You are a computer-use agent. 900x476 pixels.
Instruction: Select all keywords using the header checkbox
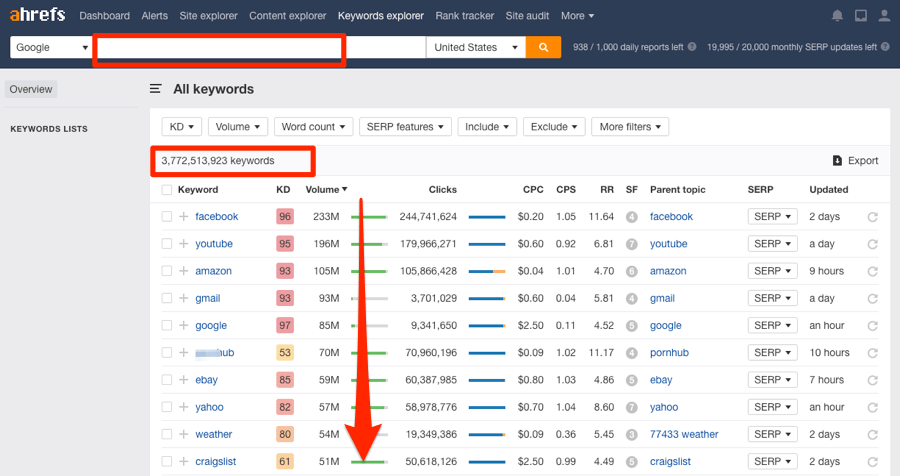[x=166, y=189]
